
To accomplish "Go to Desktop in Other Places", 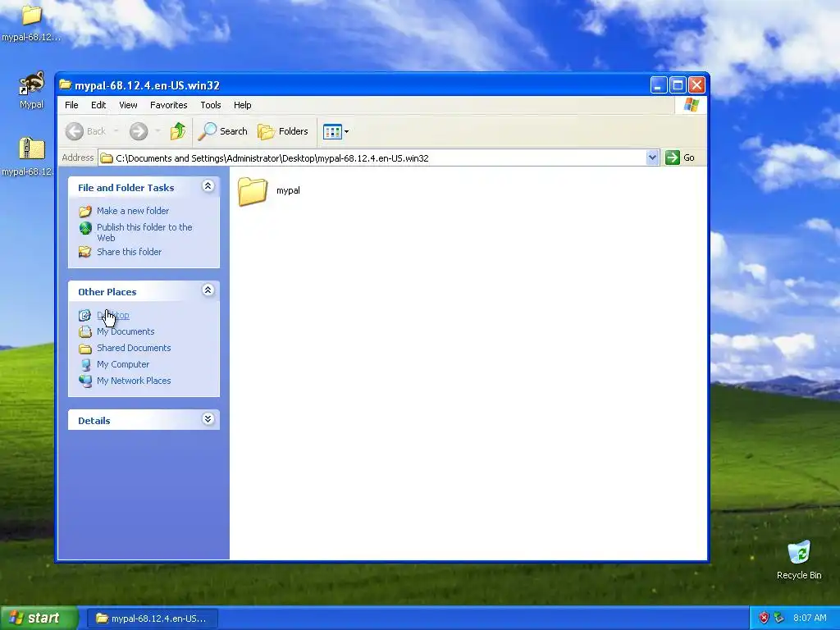I will tap(113, 315).
